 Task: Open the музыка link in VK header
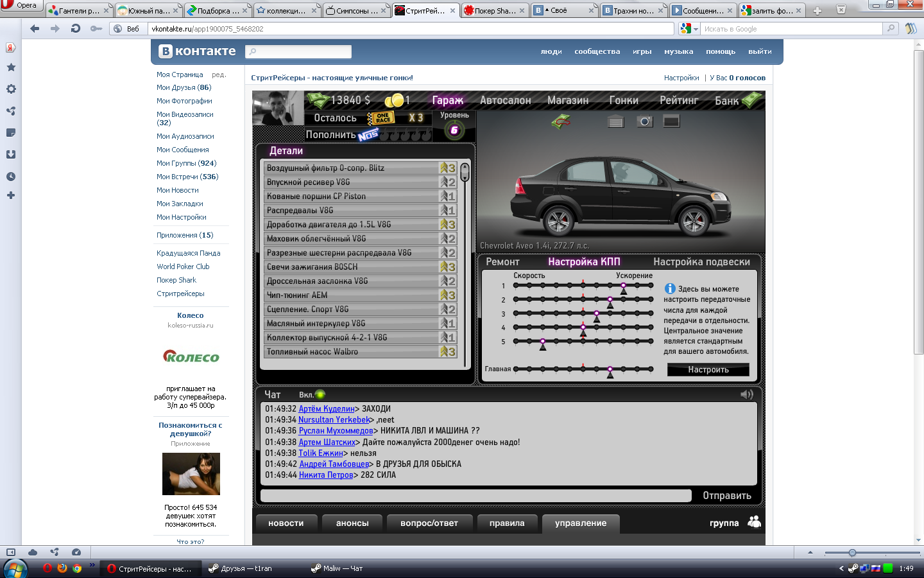click(678, 51)
